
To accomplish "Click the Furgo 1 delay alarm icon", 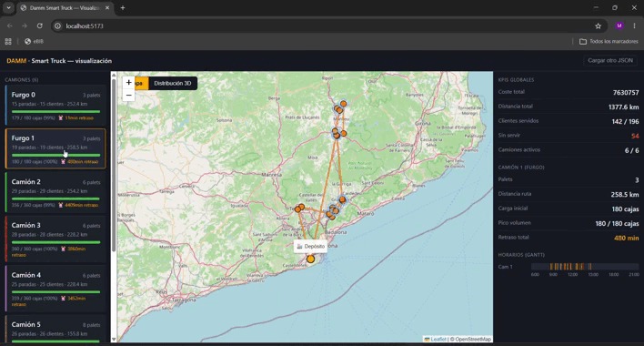I will click(63, 161).
